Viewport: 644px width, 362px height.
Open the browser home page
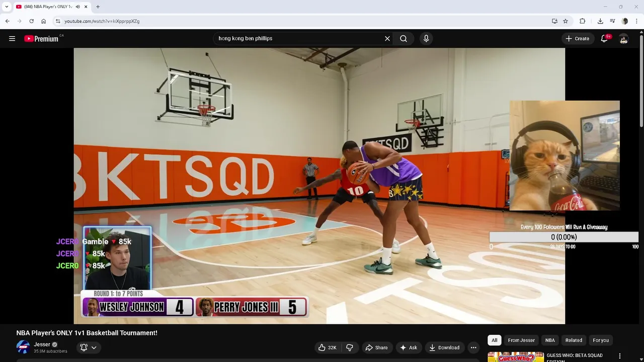click(43, 21)
